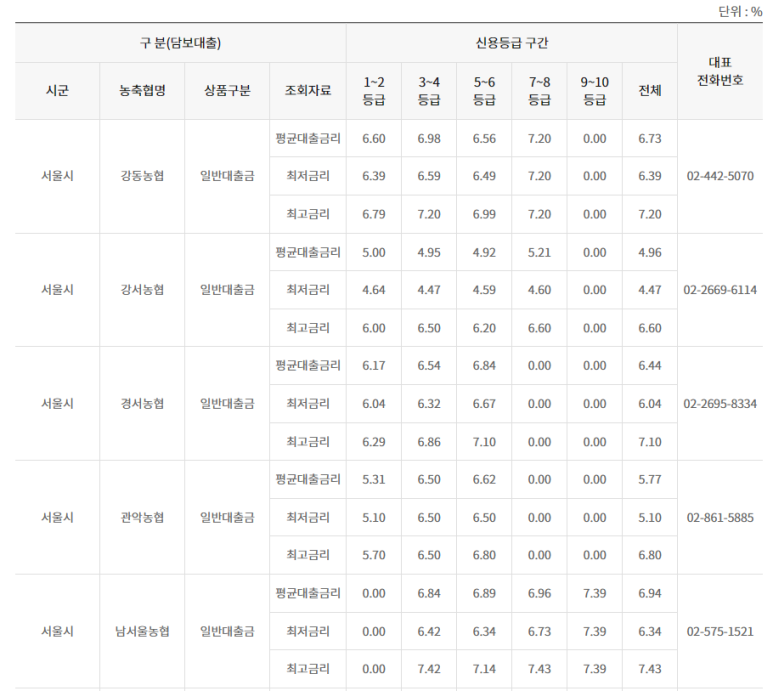Click 강동농협 average rate value 6.73

pos(650,138)
